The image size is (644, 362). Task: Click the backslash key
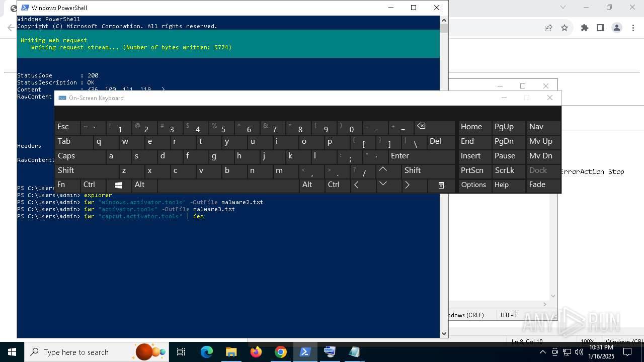[x=414, y=142]
